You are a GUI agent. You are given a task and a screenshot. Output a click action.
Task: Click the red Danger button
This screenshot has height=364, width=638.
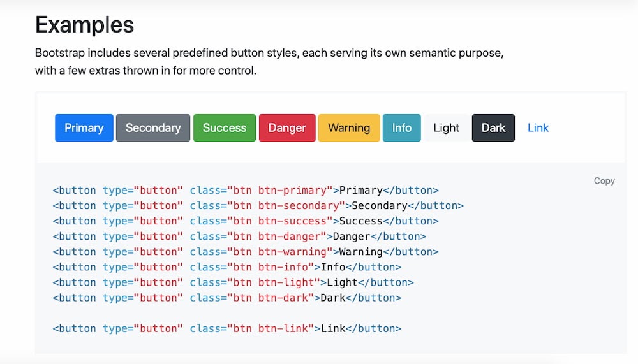(x=287, y=127)
